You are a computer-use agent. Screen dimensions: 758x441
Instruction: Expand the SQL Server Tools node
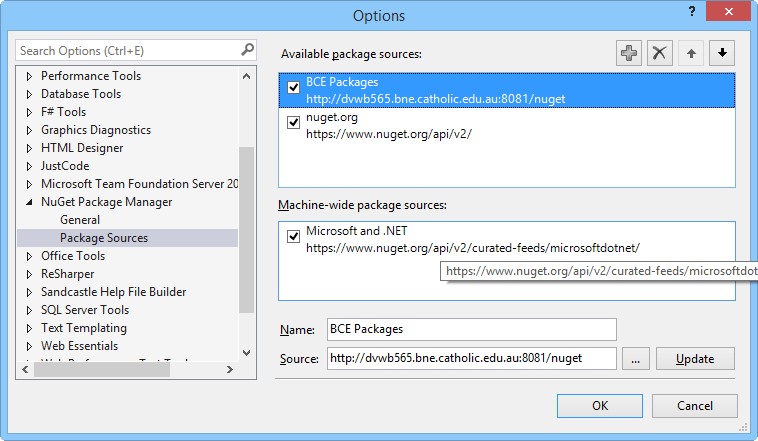[x=29, y=310]
